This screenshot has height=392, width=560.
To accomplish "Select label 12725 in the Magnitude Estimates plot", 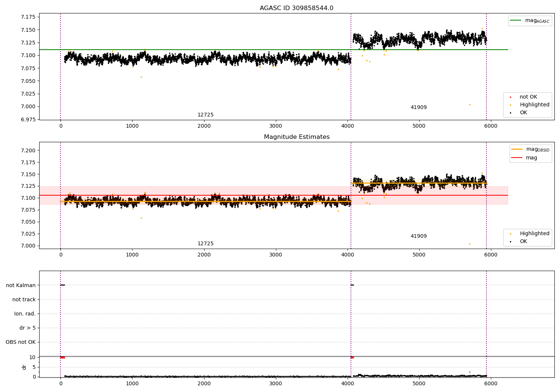I will point(205,244).
